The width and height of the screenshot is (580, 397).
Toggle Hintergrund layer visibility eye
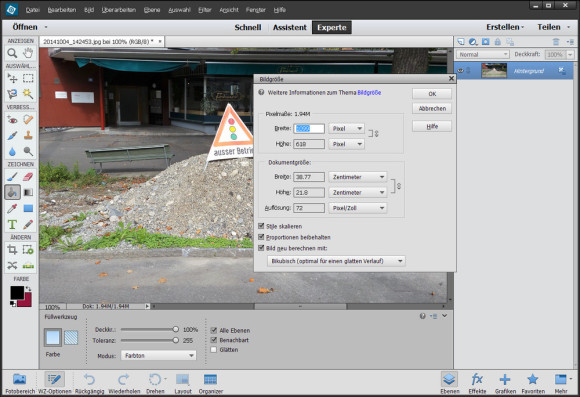point(461,71)
